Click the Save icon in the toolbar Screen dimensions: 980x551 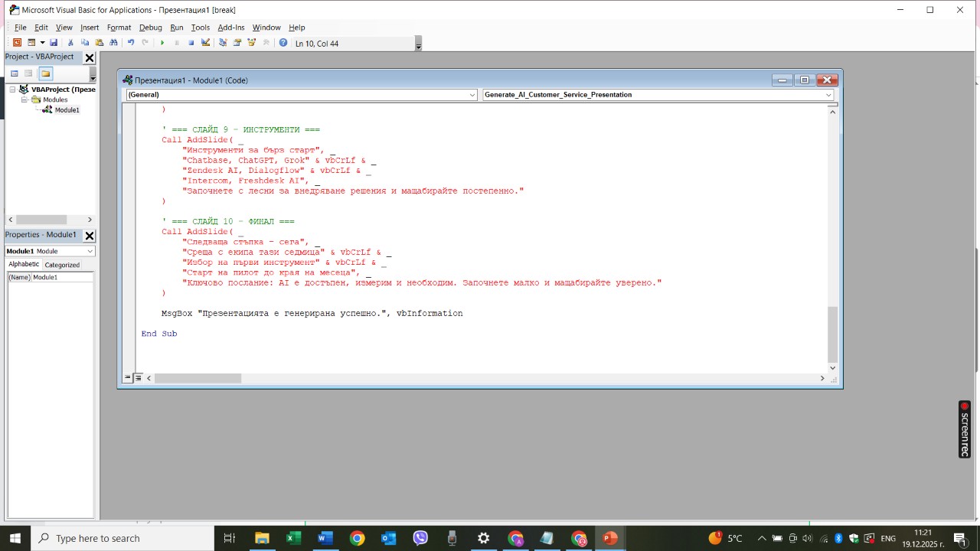pyautogui.click(x=54, y=43)
